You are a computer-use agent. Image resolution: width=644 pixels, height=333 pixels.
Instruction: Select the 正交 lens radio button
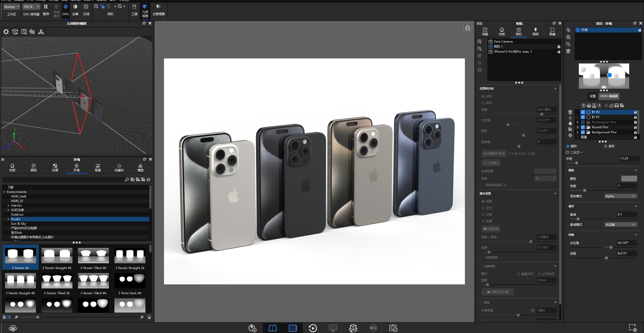(483, 208)
